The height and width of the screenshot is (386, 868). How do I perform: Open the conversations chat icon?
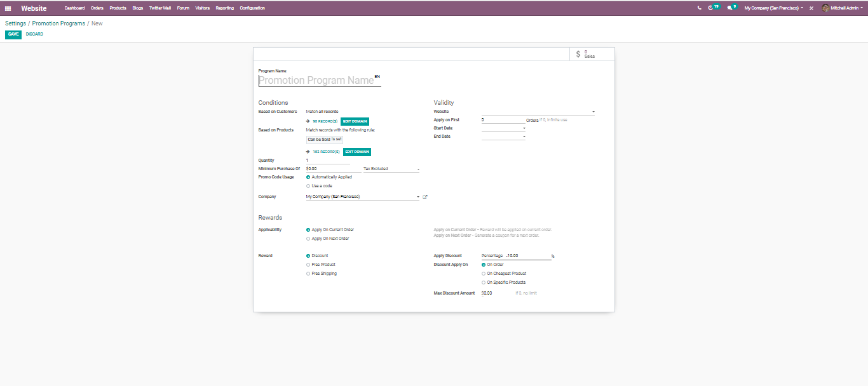coord(729,8)
